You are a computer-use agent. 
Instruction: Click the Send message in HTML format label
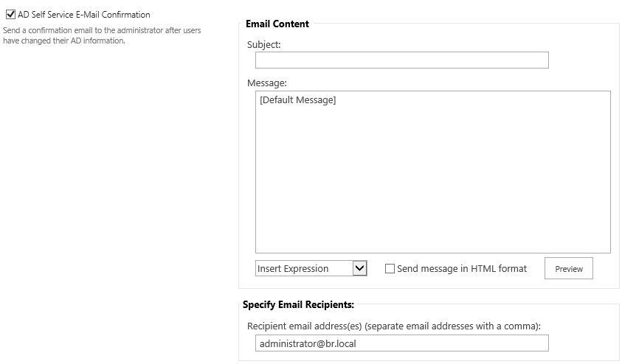tap(462, 268)
